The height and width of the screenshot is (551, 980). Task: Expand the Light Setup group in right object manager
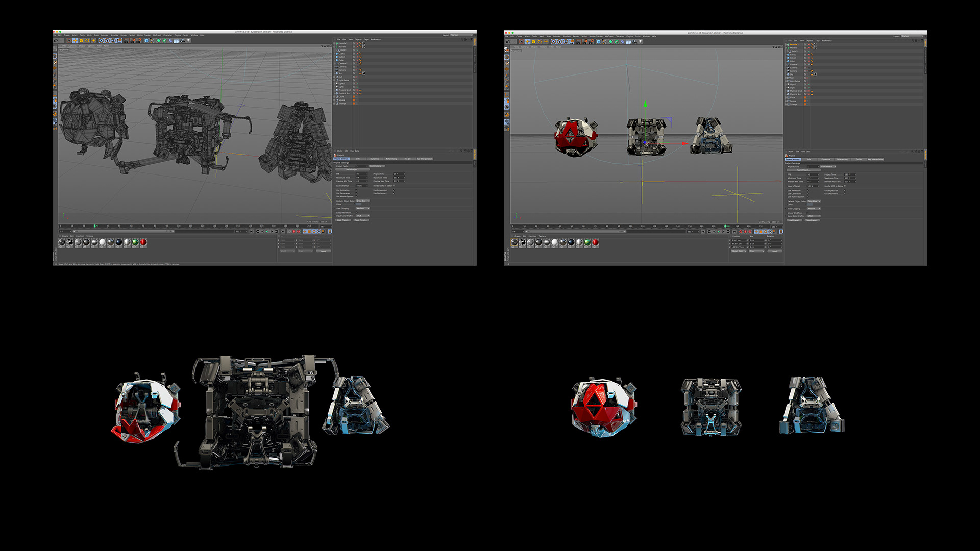[x=786, y=81]
